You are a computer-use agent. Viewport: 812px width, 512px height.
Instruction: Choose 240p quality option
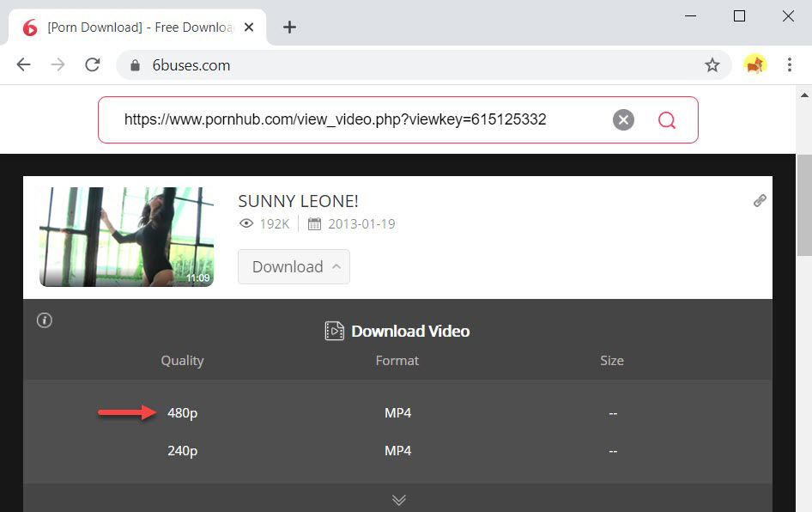pos(182,451)
